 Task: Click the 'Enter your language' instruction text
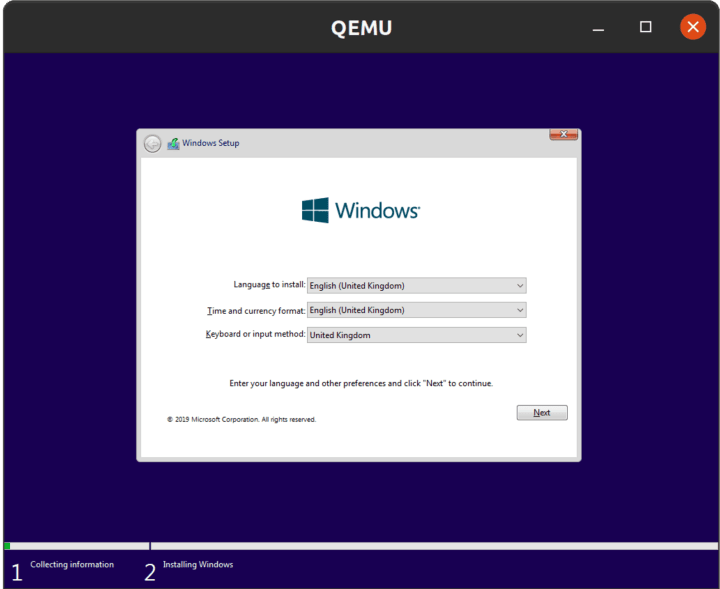click(361, 383)
